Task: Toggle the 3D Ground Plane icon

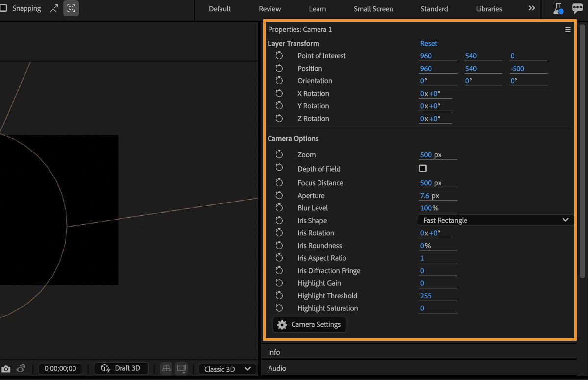Action: tap(166, 368)
